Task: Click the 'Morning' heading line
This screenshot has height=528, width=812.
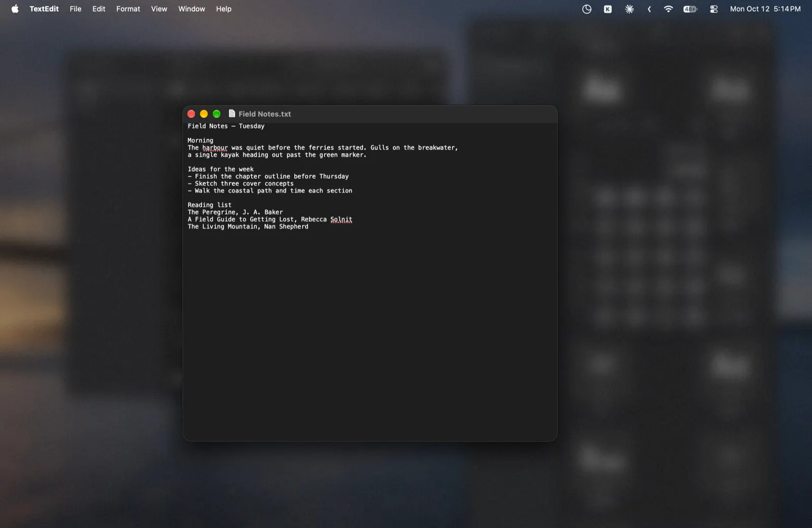Action: [x=200, y=140]
